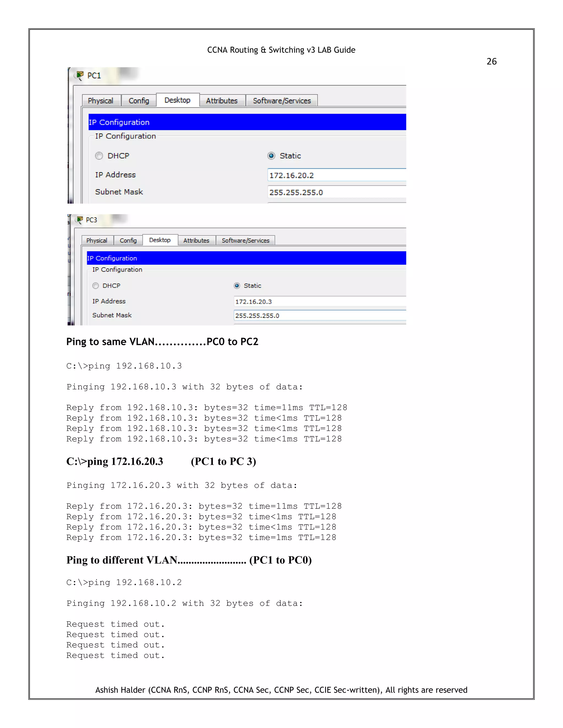
Task: Click first 'Request timed out.' line
Action: [x=115, y=624]
